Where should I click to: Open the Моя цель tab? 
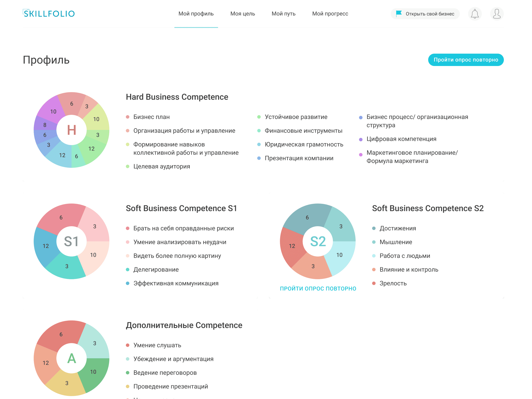click(x=242, y=14)
